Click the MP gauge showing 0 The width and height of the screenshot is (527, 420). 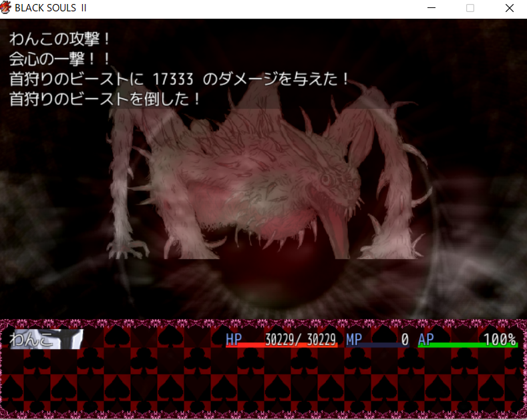click(x=377, y=340)
